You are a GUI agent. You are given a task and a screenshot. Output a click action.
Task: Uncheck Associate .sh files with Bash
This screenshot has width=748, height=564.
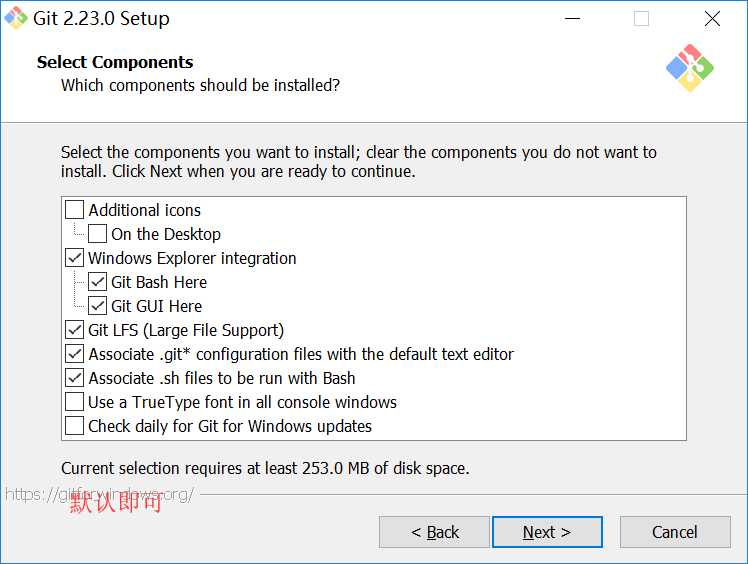74,378
